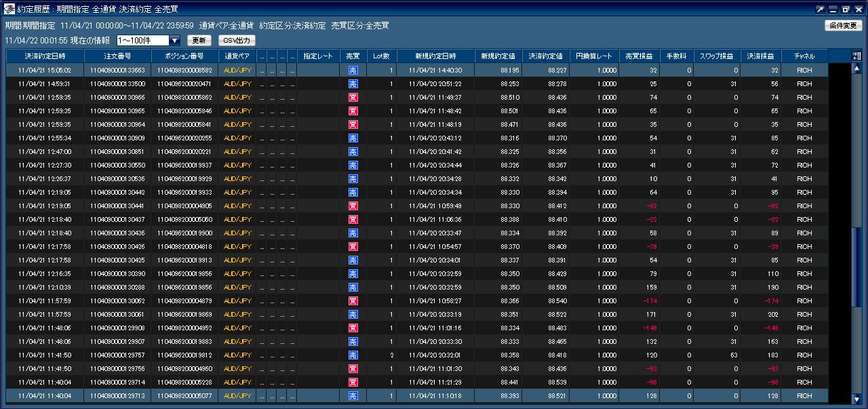Click the 88.441 entry price cell
This screenshot has height=409, width=868.
pyautogui.click(x=498, y=382)
